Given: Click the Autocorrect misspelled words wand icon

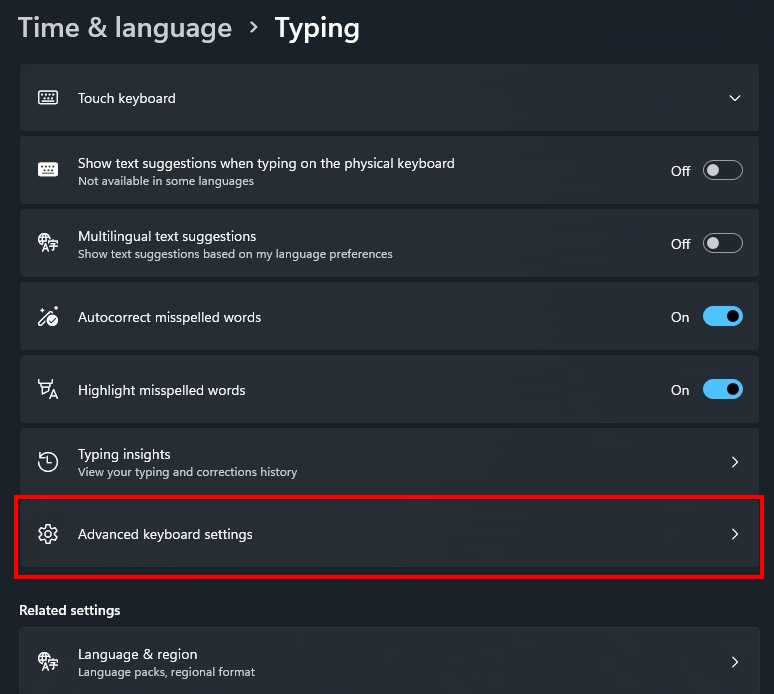Looking at the screenshot, I should click(48, 316).
